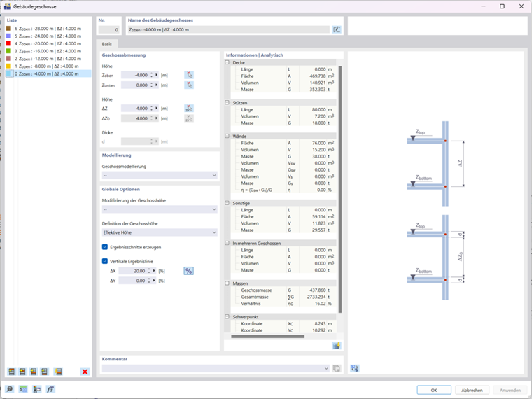The width and height of the screenshot is (532, 399).
Task: Collapse the Sonstige section
Action: 227,203
